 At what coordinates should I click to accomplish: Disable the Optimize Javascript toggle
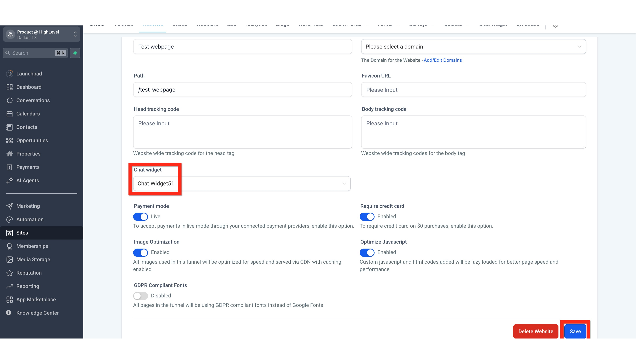(367, 252)
